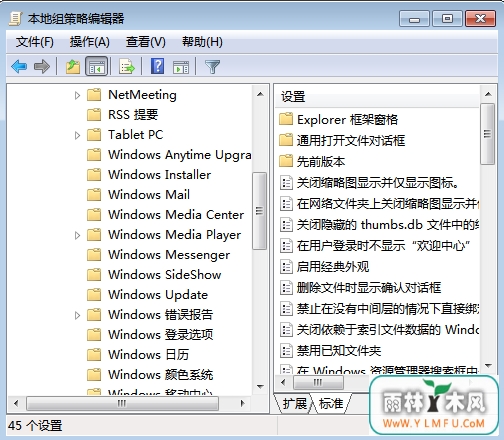Click tree pane scroll up arrow

260,95
